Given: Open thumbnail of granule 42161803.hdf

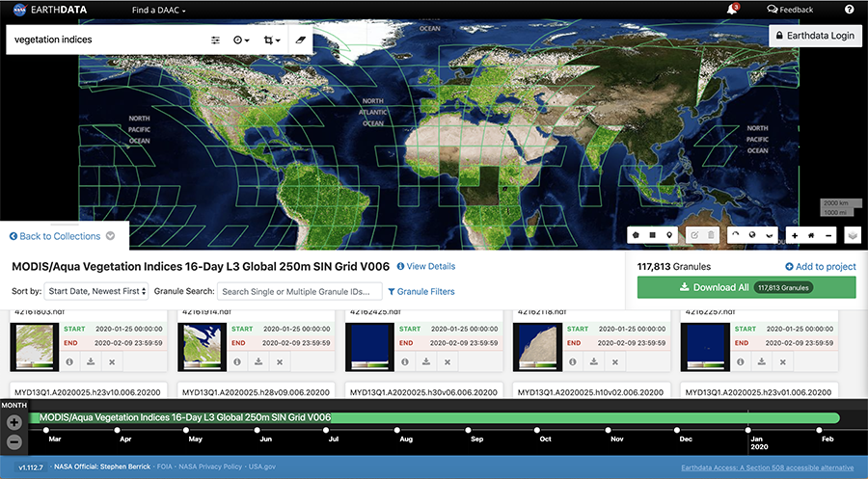Looking at the screenshot, I should click(35, 347).
